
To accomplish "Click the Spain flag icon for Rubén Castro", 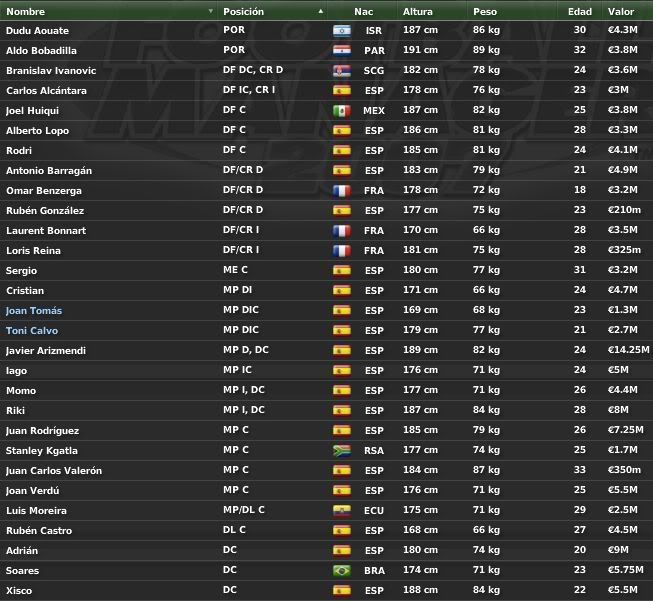I will tap(342, 531).
